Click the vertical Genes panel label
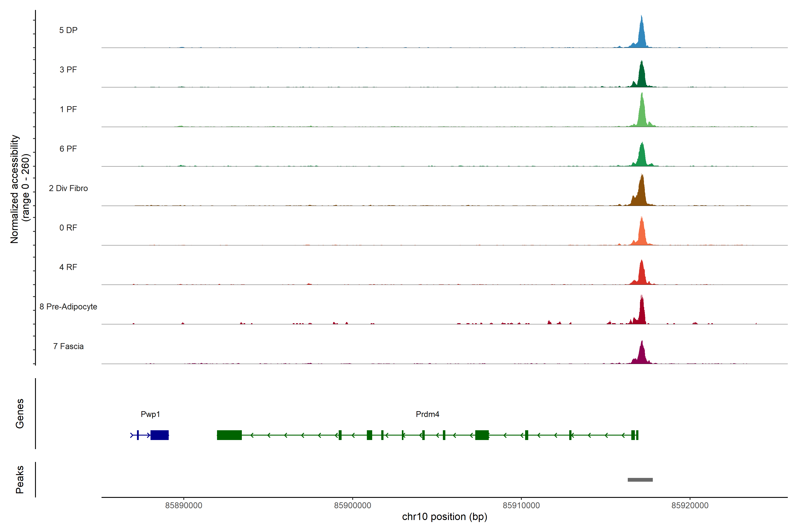Image resolution: width=798 pixels, height=532 pixels. pos(20,414)
